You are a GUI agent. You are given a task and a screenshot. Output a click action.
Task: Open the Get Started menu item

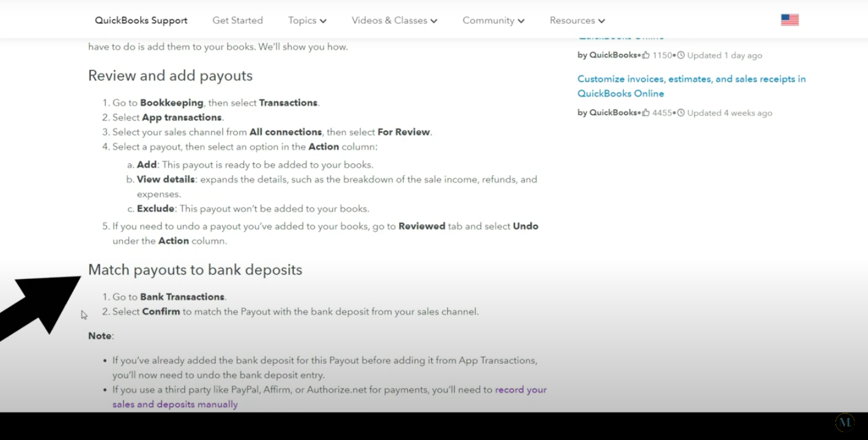pos(237,20)
